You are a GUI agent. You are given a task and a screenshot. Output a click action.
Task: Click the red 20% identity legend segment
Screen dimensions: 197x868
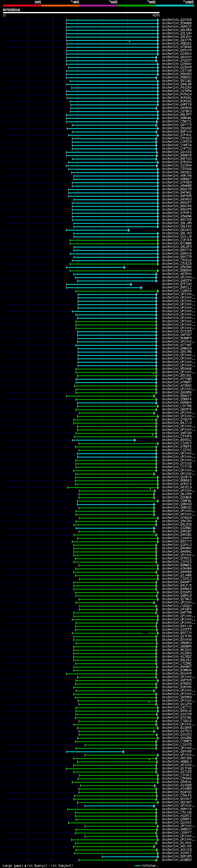point(22,6)
